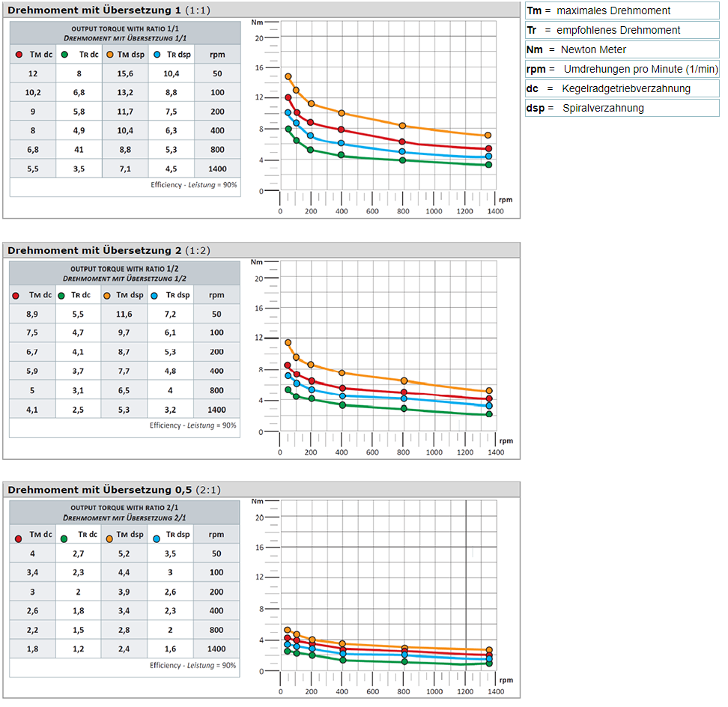Click the legend entry 'Nm = Newton Meter'
This screenshot has height=707, width=728.
[622, 49]
